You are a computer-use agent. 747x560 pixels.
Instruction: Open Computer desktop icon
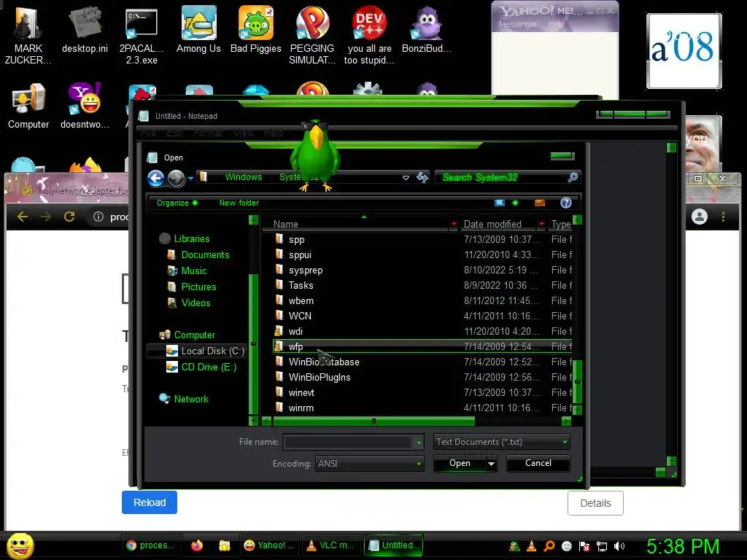click(28, 106)
